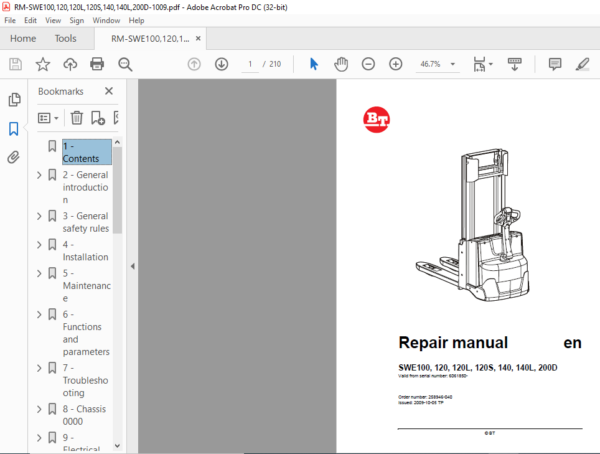Click bookmarks panel scrollbar thumb
This screenshot has height=454, width=600.
(x=117, y=191)
